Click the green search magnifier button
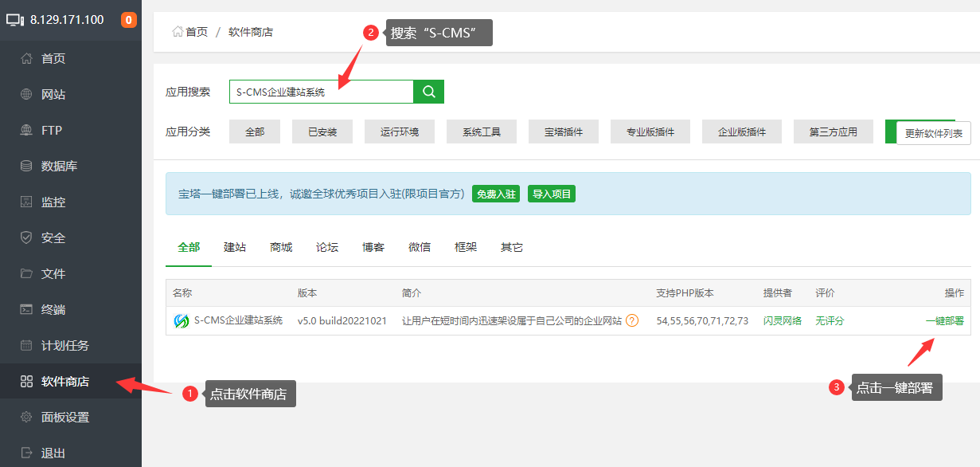Image resolution: width=980 pixels, height=467 pixels. pos(428,92)
